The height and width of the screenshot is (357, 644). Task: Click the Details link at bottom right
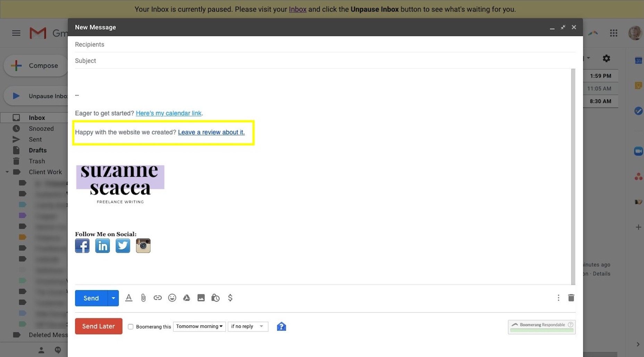click(602, 274)
